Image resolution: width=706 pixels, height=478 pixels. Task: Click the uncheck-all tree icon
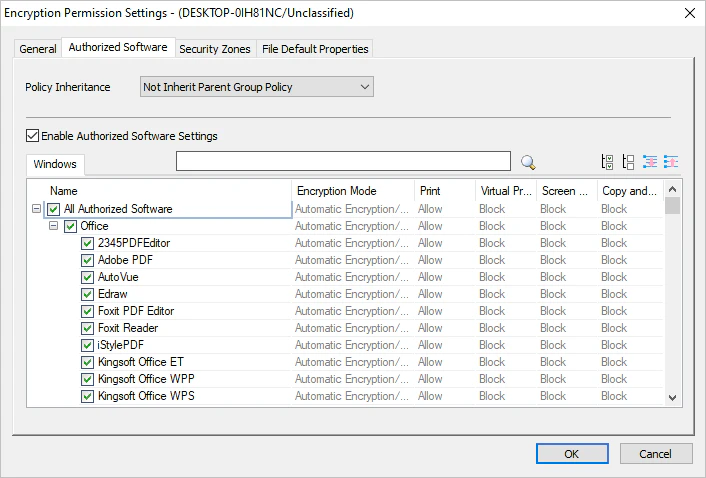pyautogui.click(x=628, y=162)
